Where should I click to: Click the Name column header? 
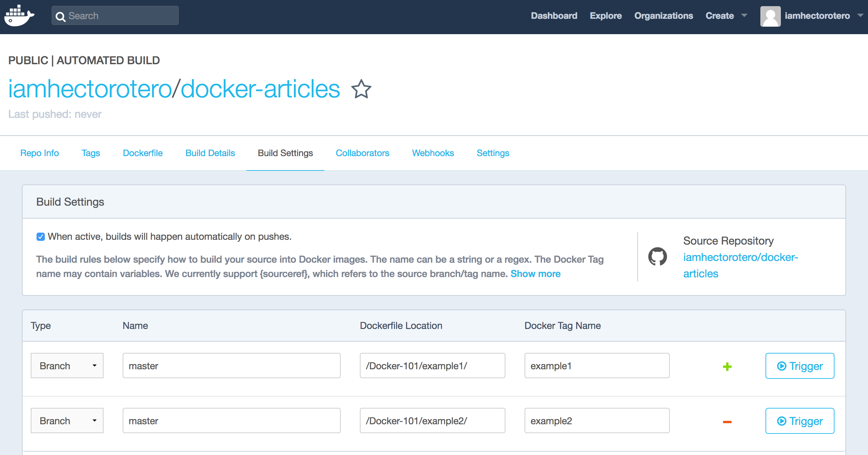point(135,326)
